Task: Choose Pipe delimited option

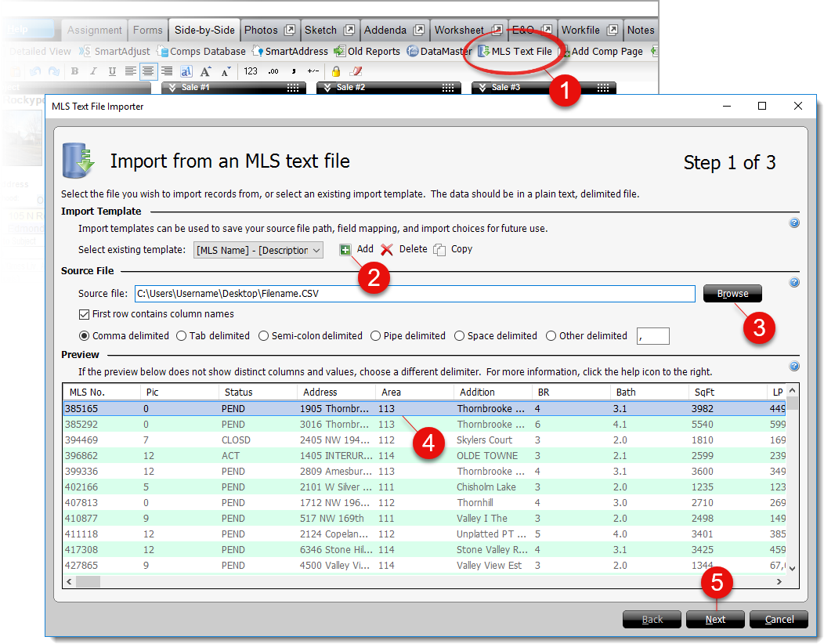Action: 376,336
